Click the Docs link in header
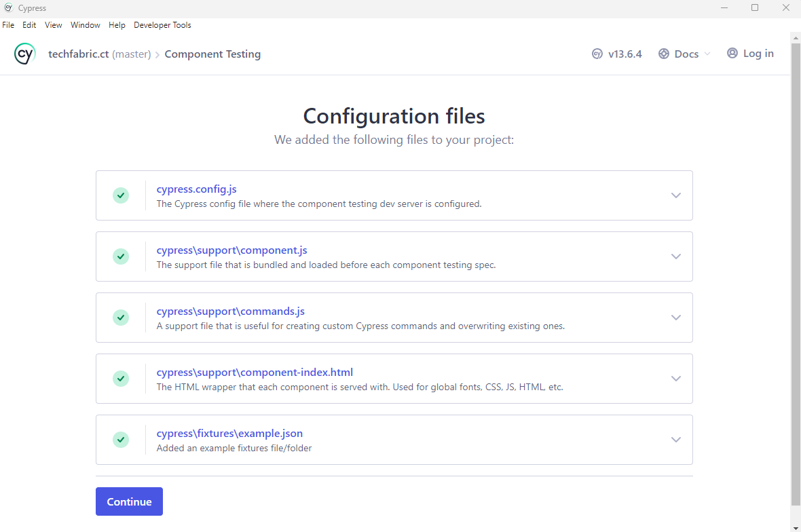 pyautogui.click(x=686, y=54)
